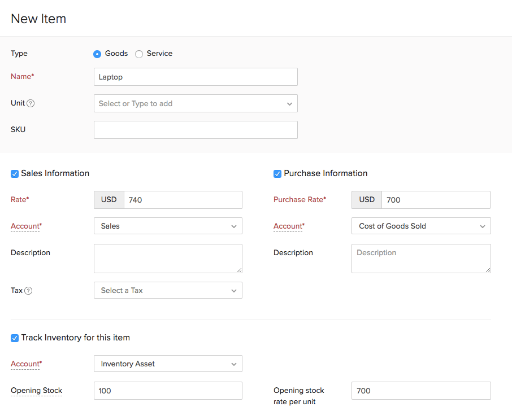Image resolution: width=512 pixels, height=420 pixels.
Task: Click the help icon beside Tax label
Action: 28,291
